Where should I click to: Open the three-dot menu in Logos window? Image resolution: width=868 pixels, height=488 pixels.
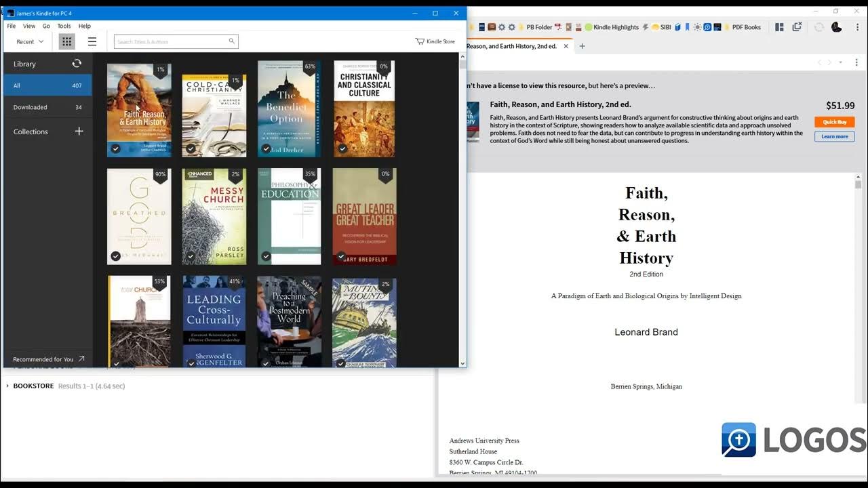coord(857,27)
